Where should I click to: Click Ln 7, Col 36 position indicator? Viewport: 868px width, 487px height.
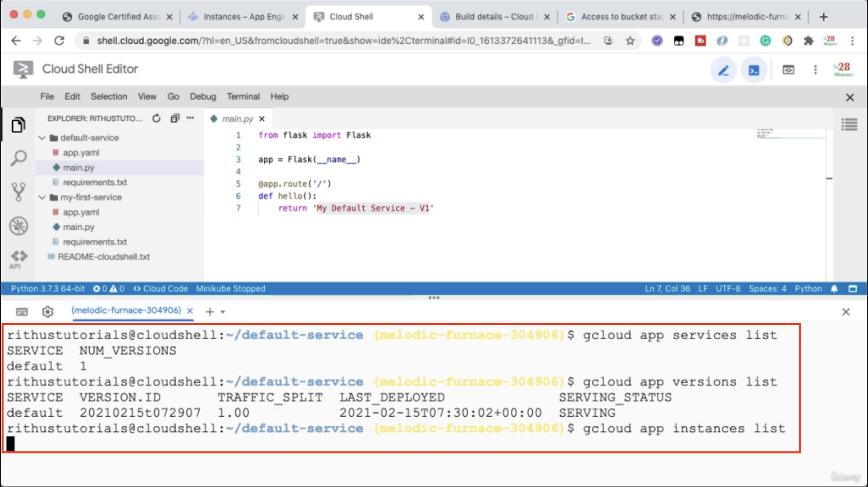[667, 289]
